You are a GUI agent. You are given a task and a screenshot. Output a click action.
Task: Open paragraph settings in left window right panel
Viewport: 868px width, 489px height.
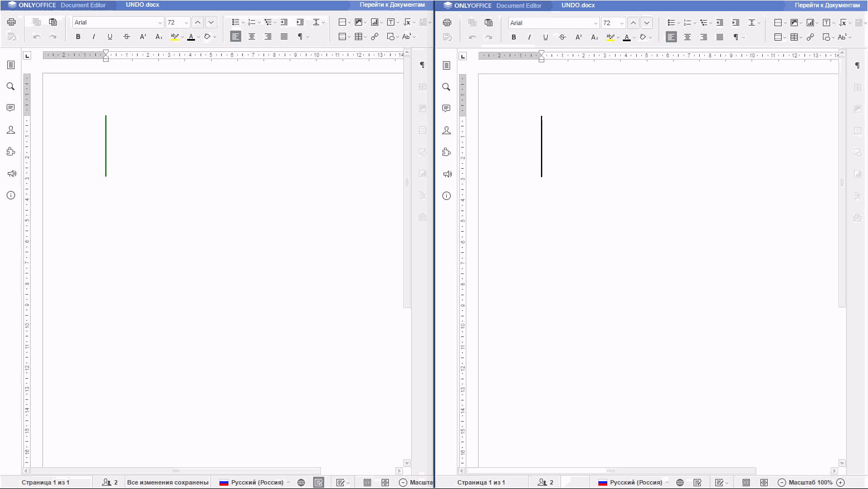[422, 65]
